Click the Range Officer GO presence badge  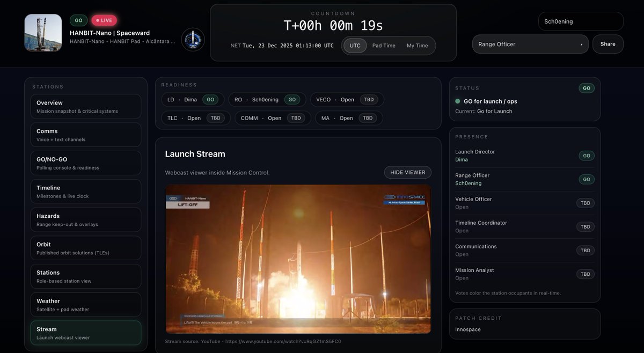[587, 179]
